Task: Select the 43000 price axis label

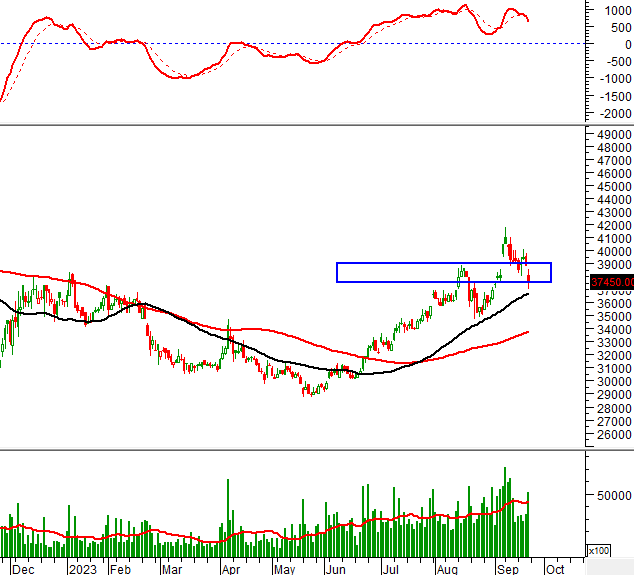Action: point(614,212)
